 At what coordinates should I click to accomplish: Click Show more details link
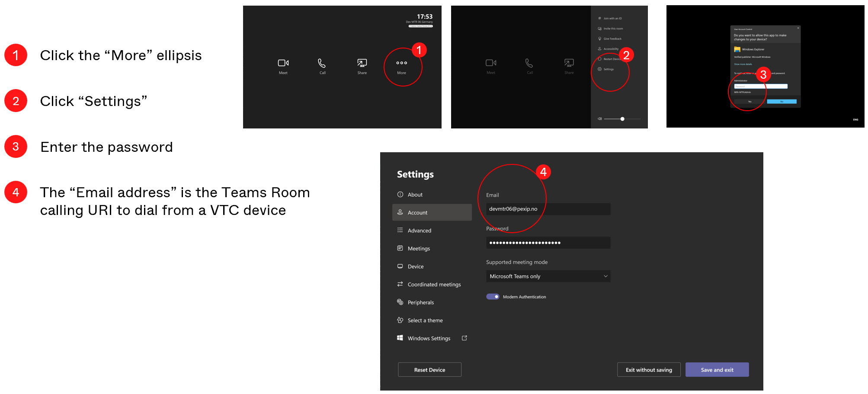(x=743, y=64)
